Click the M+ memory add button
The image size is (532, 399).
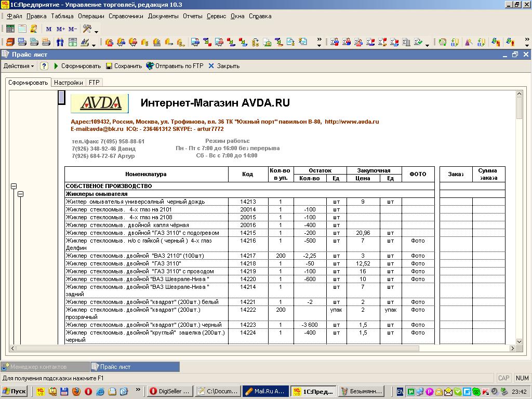61,29
